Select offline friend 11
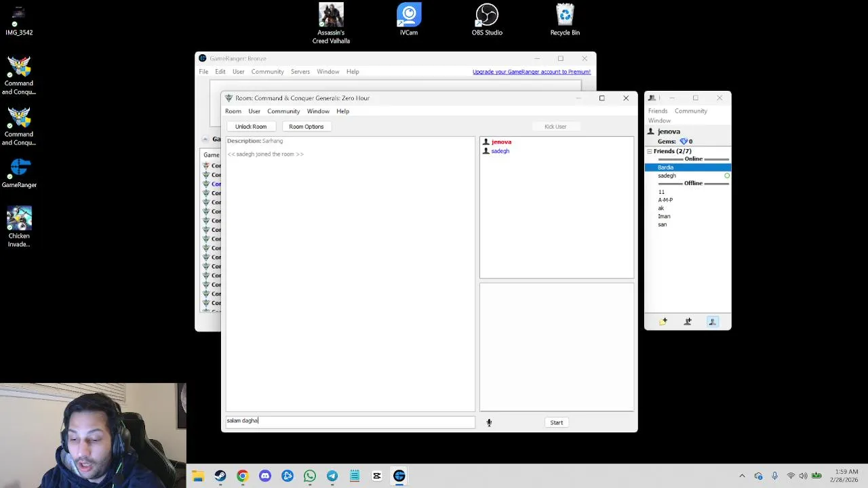This screenshot has width=868, height=488. [661, 192]
